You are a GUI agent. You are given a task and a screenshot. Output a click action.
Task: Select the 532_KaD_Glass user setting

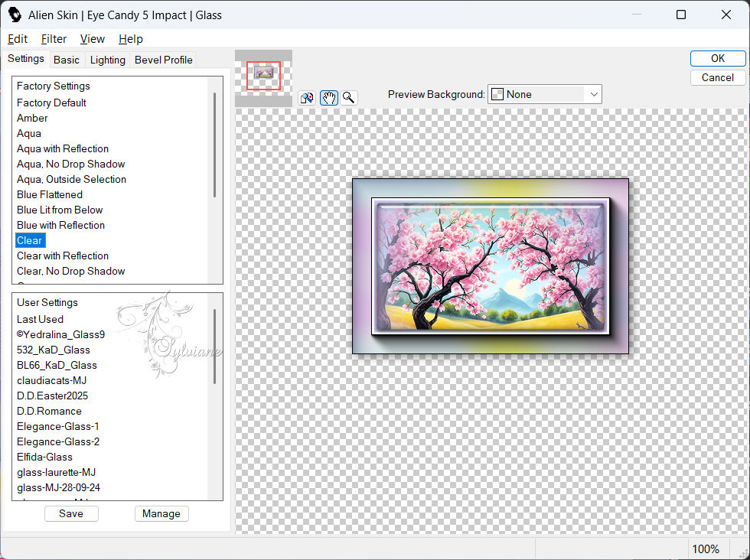coord(53,350)
